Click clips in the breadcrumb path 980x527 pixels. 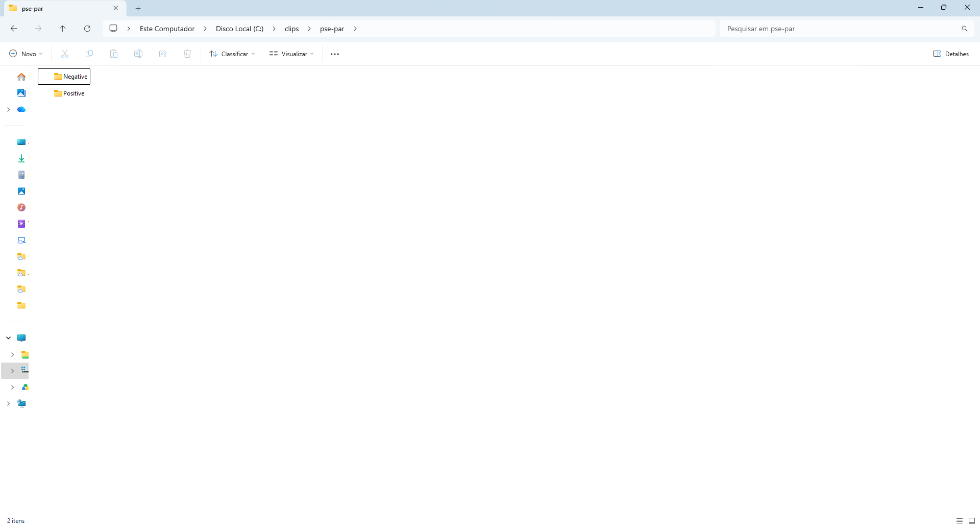pyautogui.click(x=291, y=29)
